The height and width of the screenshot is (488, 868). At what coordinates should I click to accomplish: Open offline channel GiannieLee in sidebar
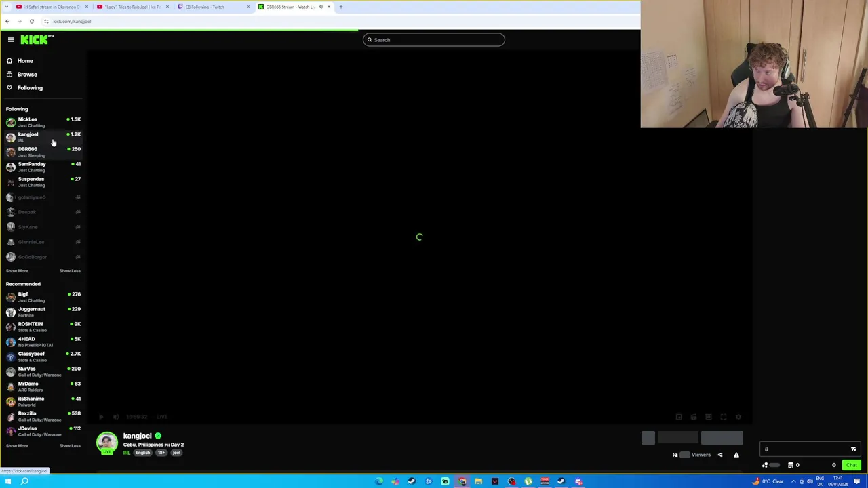pos(43,242)
